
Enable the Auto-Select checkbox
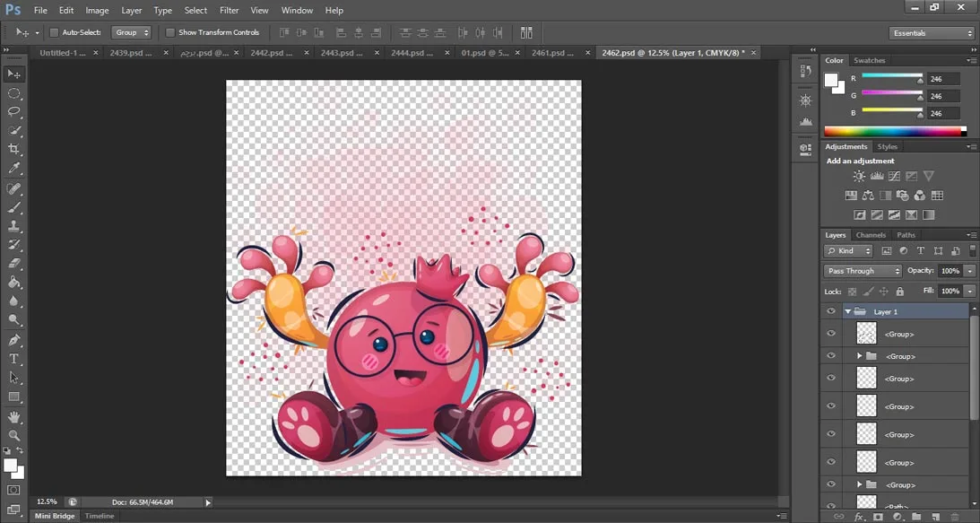pos(54,32)
